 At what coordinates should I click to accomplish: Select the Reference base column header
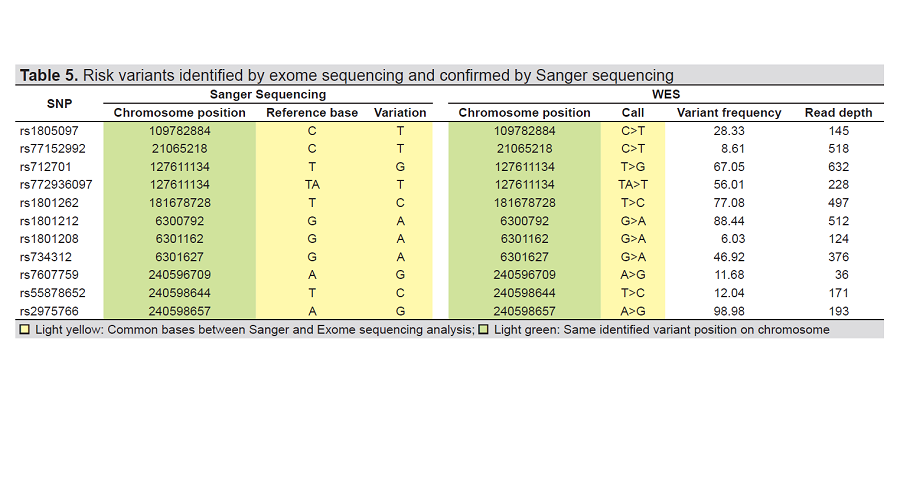pos(311,113)
